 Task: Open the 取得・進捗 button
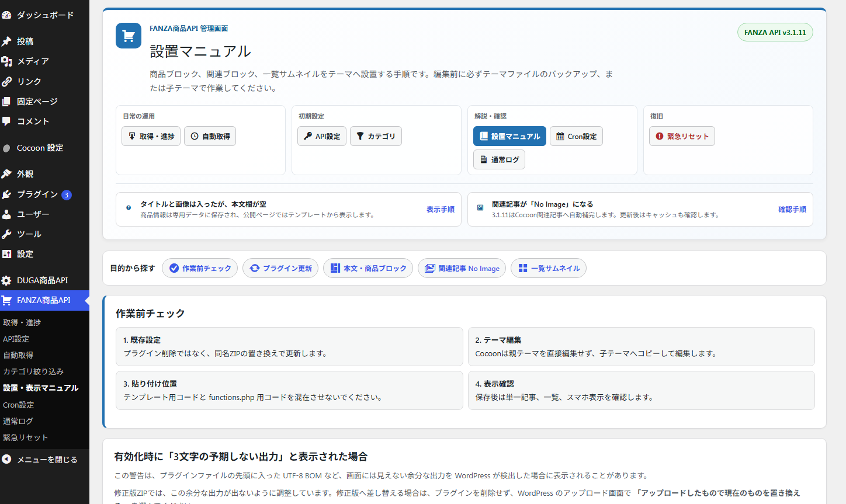pos(151,136)
